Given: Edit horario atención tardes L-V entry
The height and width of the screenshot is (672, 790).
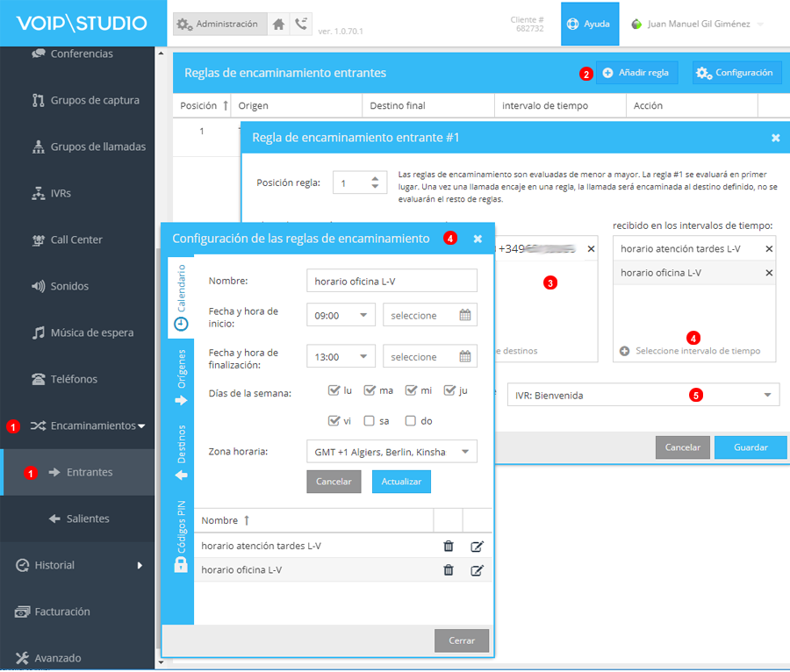Looking at the screenshot, I should click(477, 546).
